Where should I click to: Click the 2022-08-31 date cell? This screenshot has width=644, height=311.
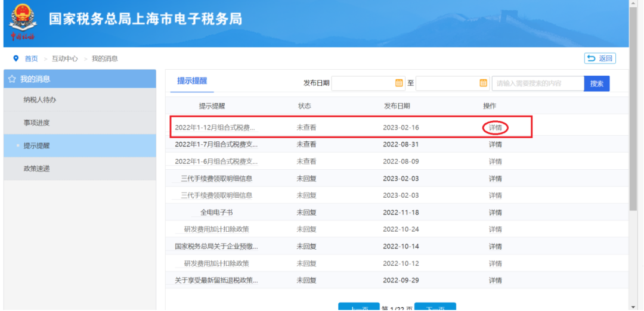(401, 144)
